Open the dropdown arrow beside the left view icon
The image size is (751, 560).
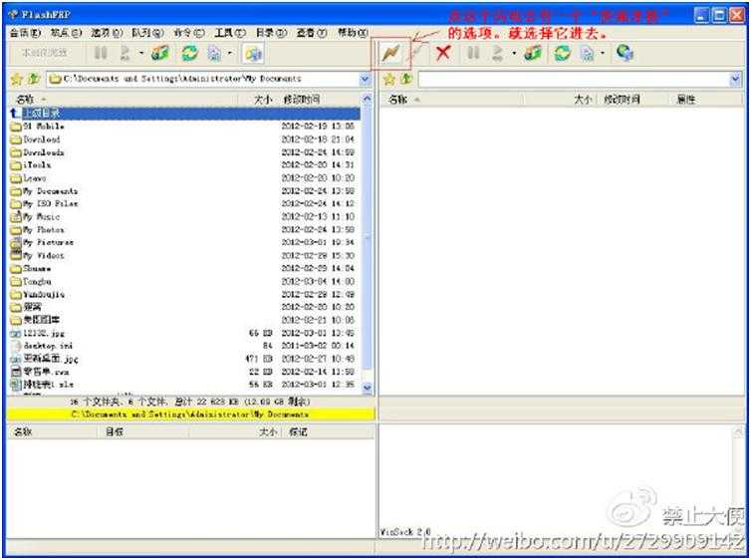click(x=230, y=53)
